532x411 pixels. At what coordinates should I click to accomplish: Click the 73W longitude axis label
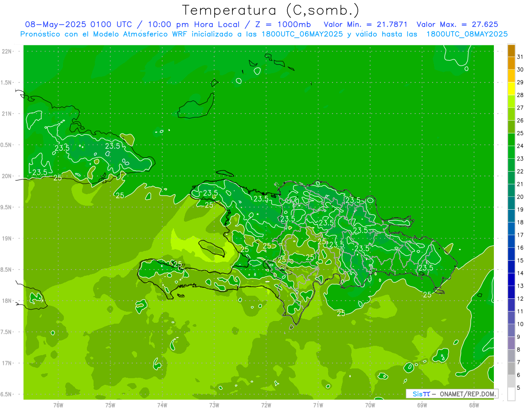214,405
